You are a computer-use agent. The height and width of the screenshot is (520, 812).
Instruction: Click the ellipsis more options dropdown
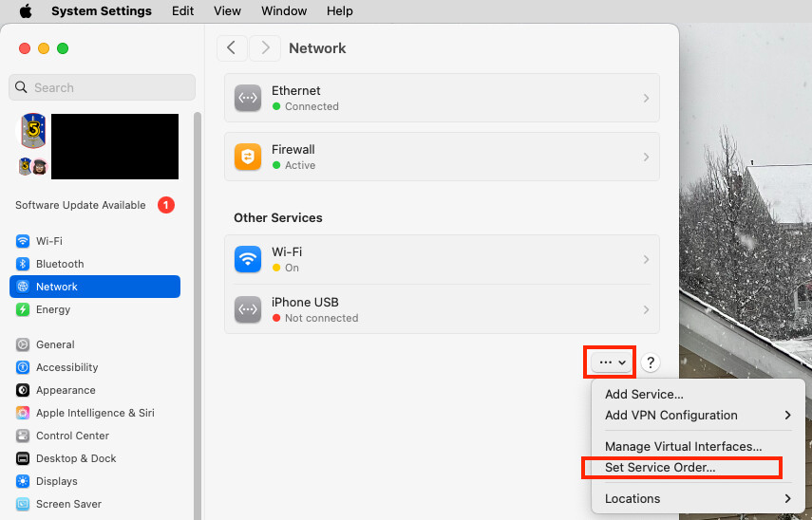(612, 362)
